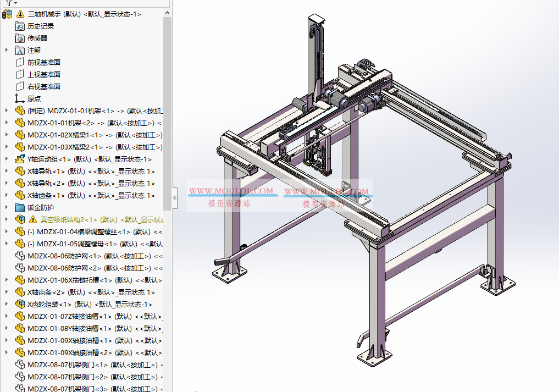Viewport: 559px width, 392px height.
Task: Click the 前视基准面 plane icon
Action: [18, 62]
